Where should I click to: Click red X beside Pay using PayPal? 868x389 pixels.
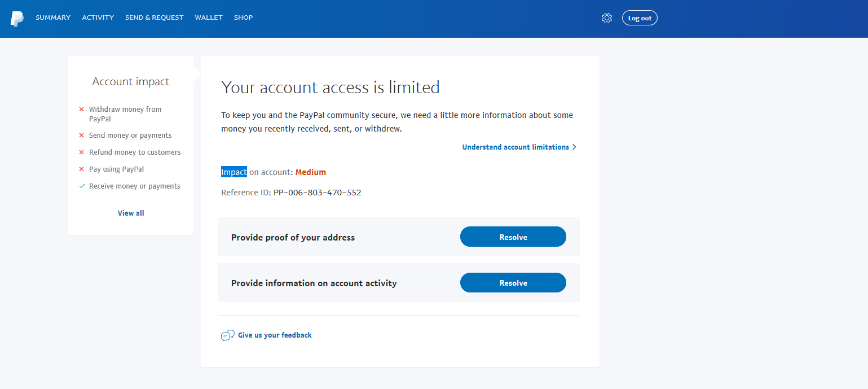[82, 169]
